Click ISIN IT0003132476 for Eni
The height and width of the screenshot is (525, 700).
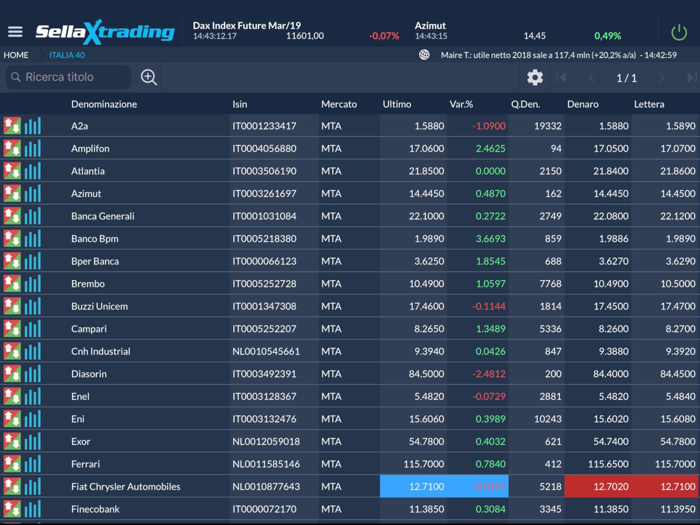[x=264, y=419]
